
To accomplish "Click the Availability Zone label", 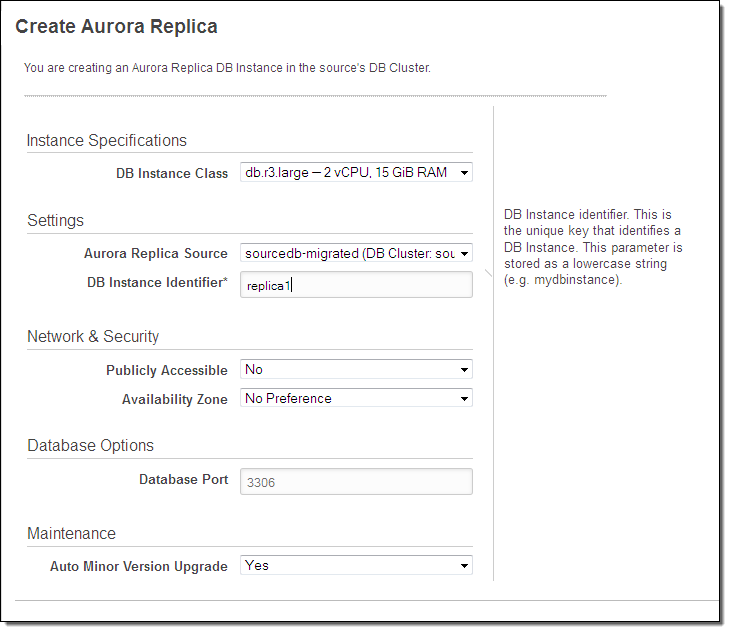I will tap(174, 399).
